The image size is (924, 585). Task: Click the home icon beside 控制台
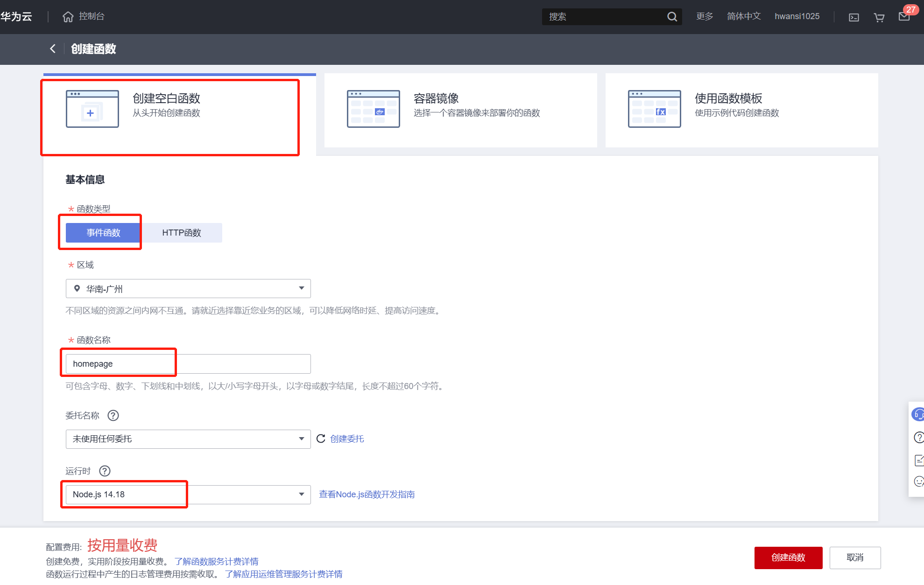pyautogui.click(x=68, y=17)
